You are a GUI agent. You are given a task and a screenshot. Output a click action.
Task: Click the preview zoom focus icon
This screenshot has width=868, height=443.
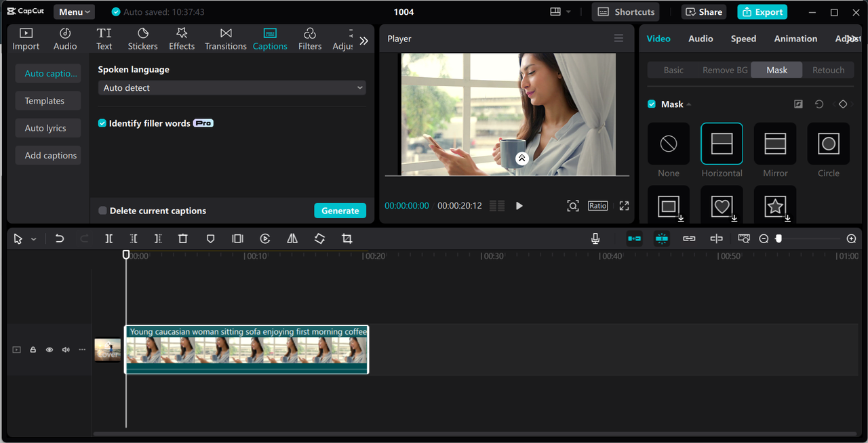click(x=573, y=206)
